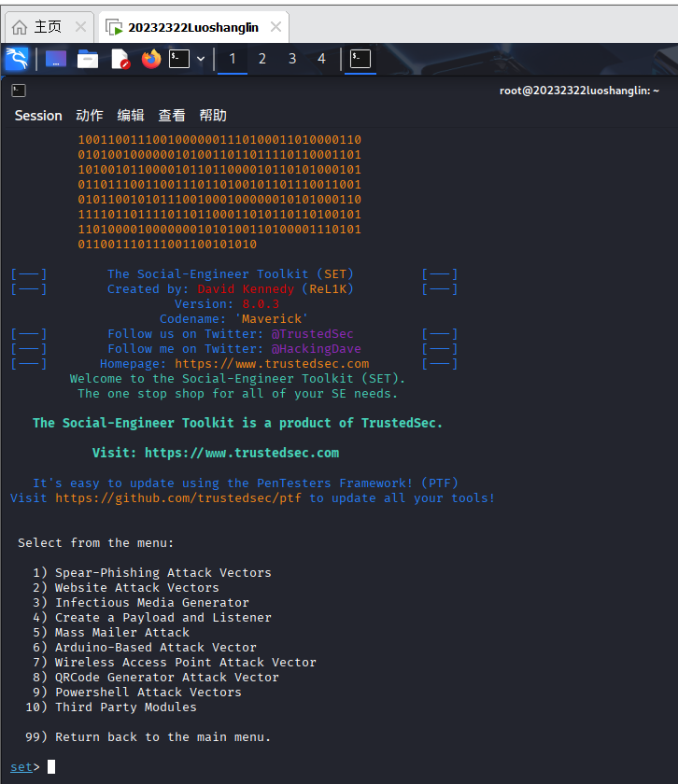Click 'Spear-Phishing Attack Vectors' menu line

tap(163, 572)
